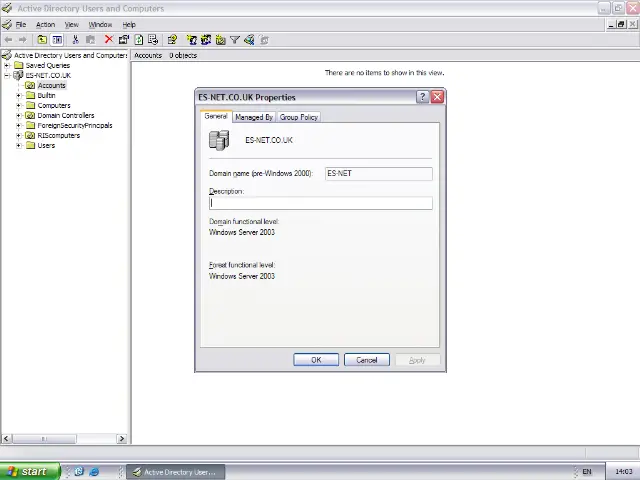Click Cancel in the Properties dialog

pos(367,360)
